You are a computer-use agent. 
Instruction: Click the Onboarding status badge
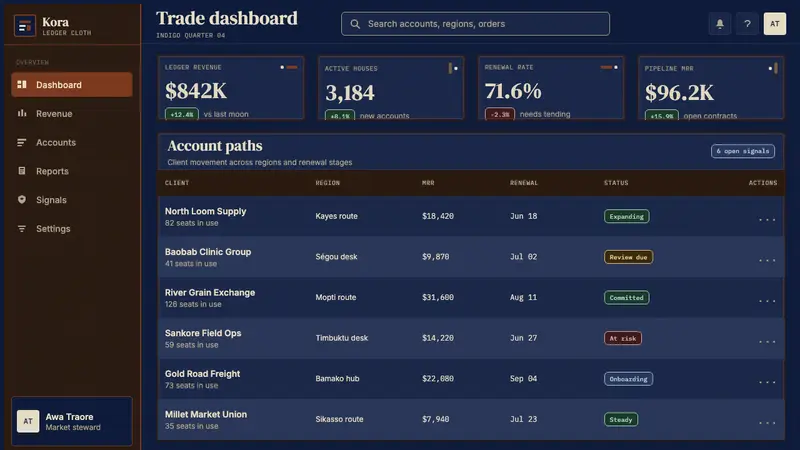pos(628,379)
